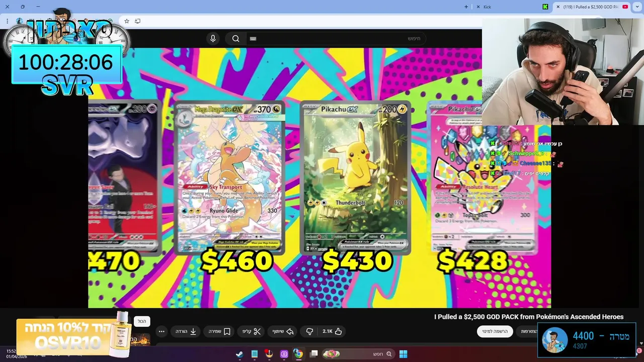
Task: Open the three-dot more actions menu
Action: [x=162, y=331]
